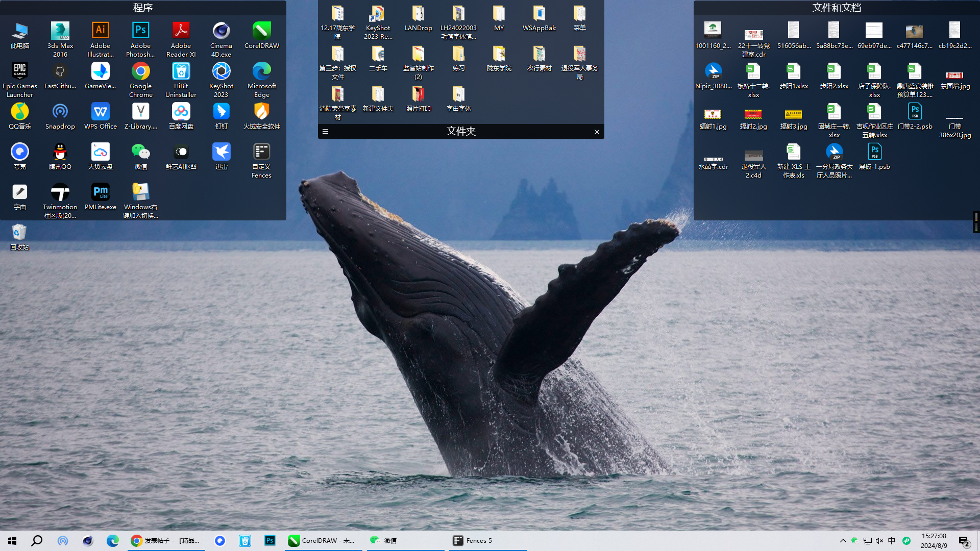Open the taskbar clock showing 15:27:08
The height and width of the screenshot is (551, 980).
coord(934,541)
